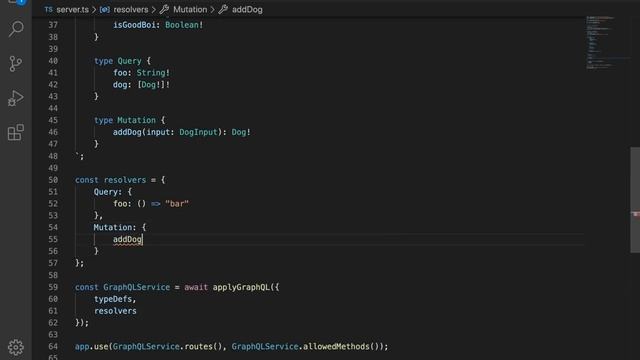Select Mutation in the breadcrumb

pos(190,9)
